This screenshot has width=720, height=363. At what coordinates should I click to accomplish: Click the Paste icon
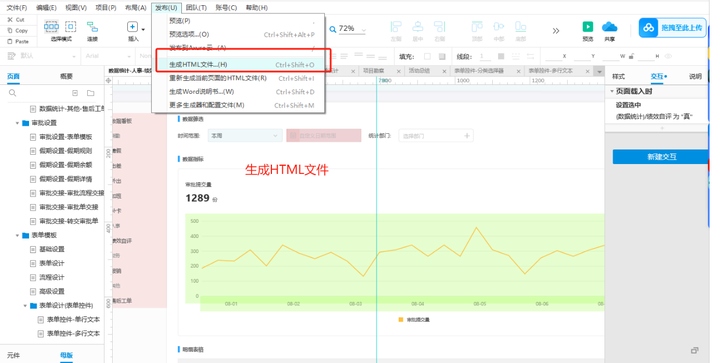(10, 41)
